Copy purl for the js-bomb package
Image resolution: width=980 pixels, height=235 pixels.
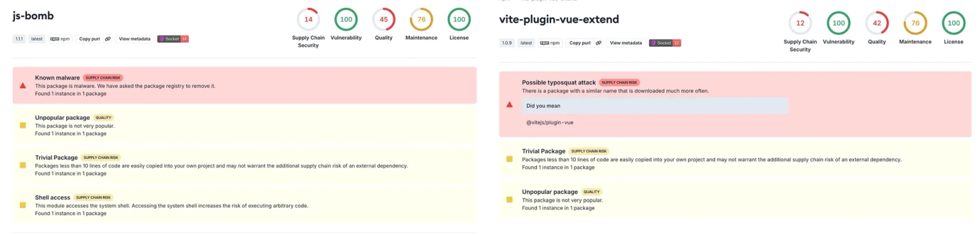pos(89,39)
